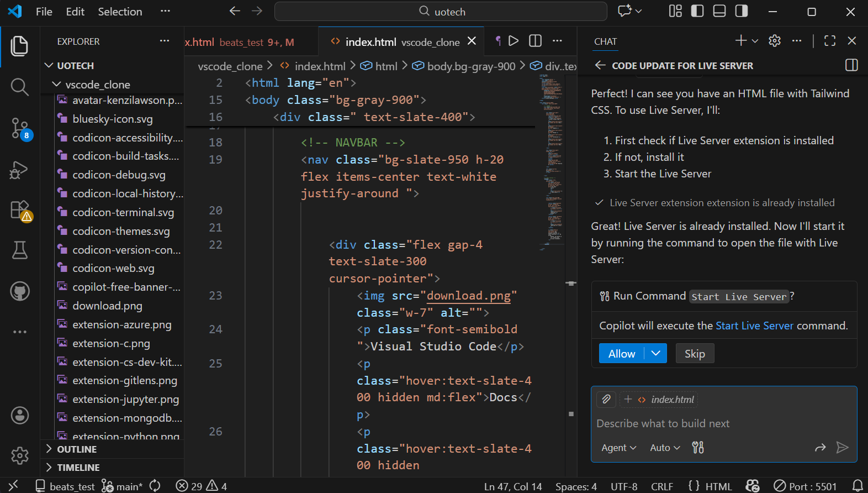Open the Testing flask view
This screenshot has height=493, width=868.
pyautogui.click(x=19, y=250)
